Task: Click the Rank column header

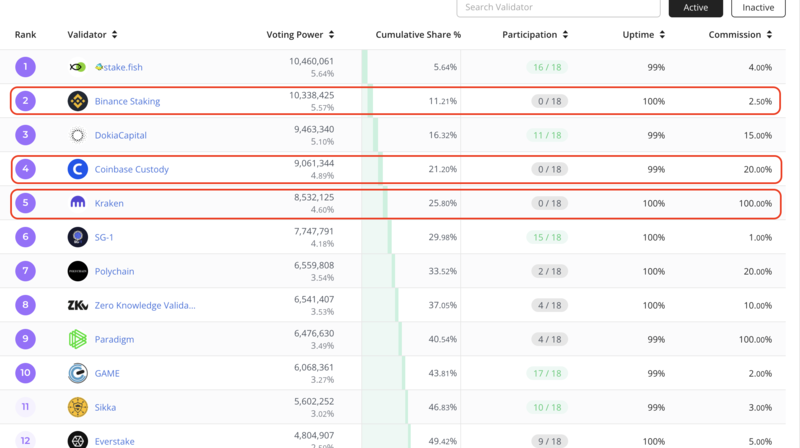Action: pyautogui.click(x=26, y=34)
